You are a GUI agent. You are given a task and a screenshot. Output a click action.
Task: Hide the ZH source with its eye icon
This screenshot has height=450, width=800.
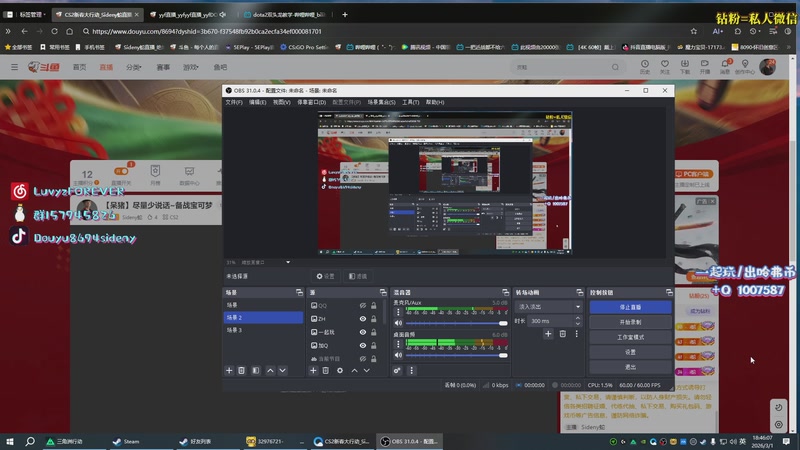tap(363, 319)
